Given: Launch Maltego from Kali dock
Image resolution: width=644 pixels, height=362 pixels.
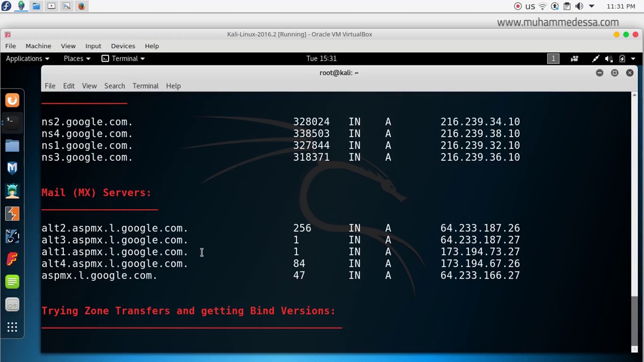Looking at the screenshot, I should (12, 236).
